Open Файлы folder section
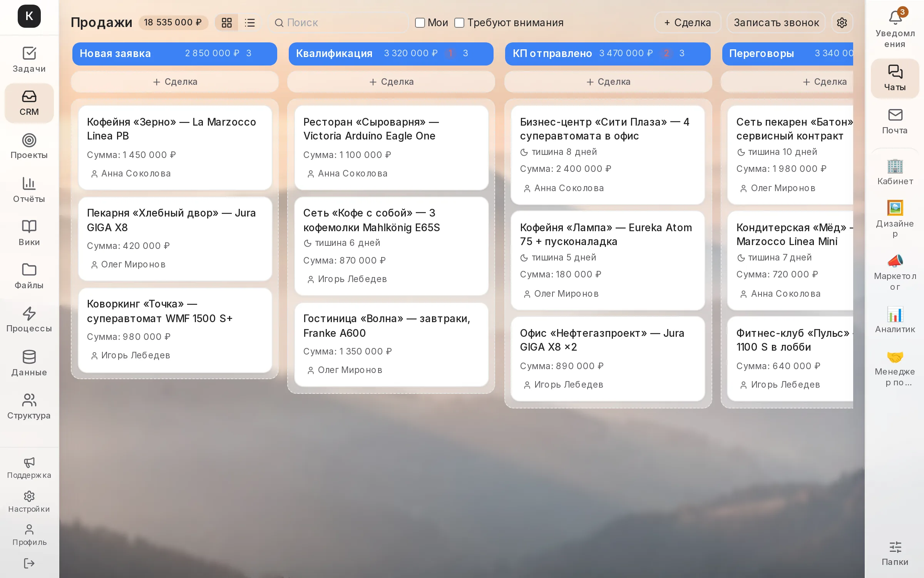Image resolution: width=924 pixels, height=578 pixels. tap(29, 276)
